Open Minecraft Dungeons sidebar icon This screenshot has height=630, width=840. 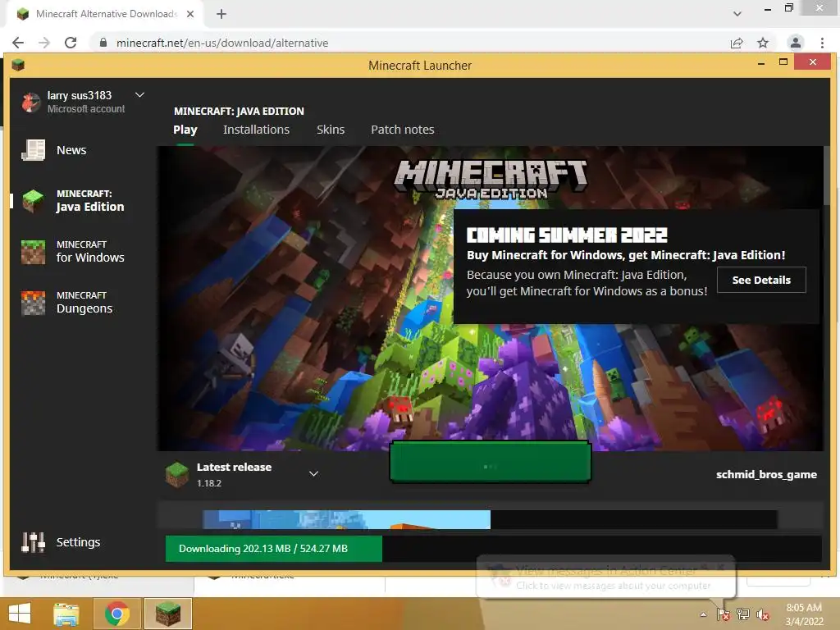coord(33,303)
